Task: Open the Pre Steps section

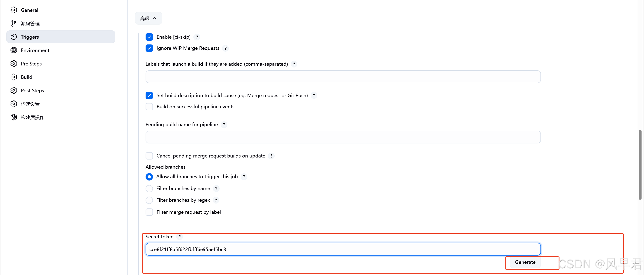Action: click(31, 64)
